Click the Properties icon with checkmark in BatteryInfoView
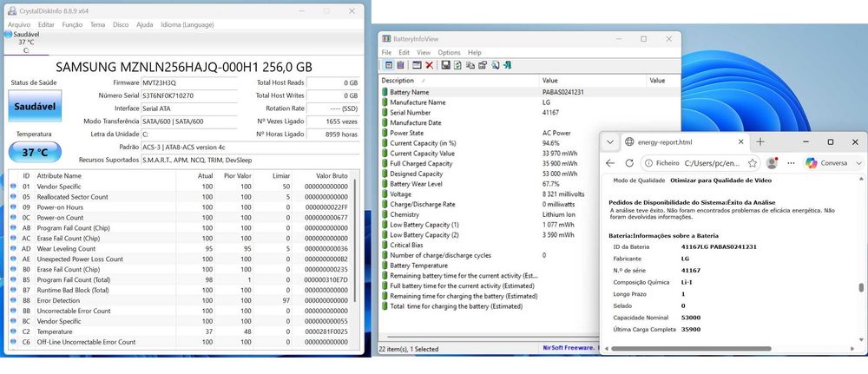This screenshot has height=374, width=868. click(482, 65)
